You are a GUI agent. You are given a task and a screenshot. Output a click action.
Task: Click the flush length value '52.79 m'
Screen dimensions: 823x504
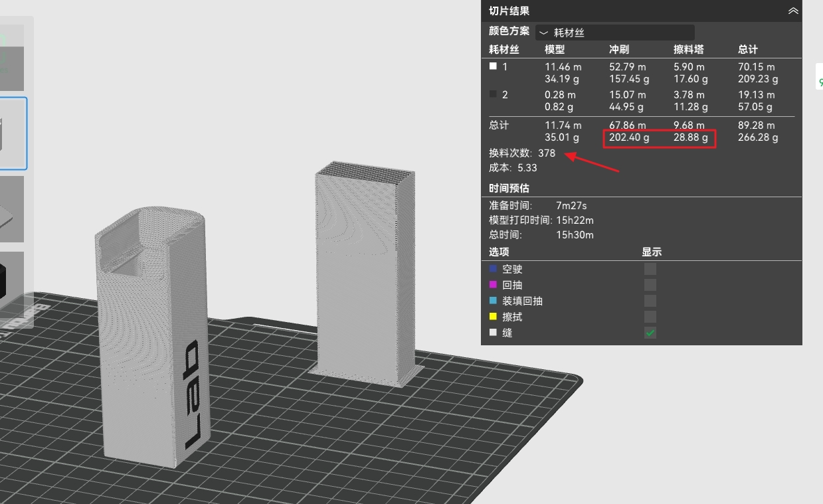pos(628,67)
